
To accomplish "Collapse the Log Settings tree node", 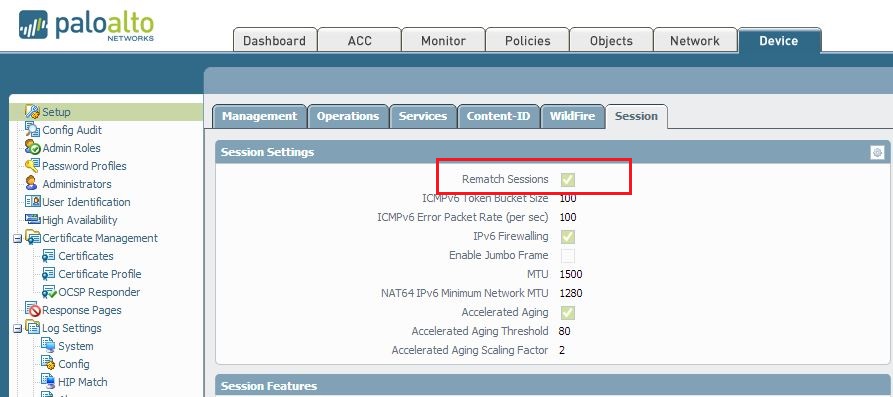I will point(18,329).
